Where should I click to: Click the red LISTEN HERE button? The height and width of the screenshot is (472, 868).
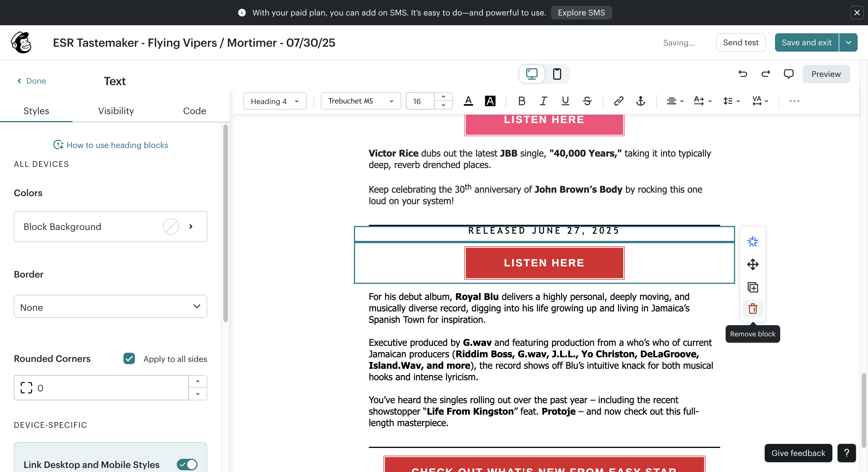(544, 263)
